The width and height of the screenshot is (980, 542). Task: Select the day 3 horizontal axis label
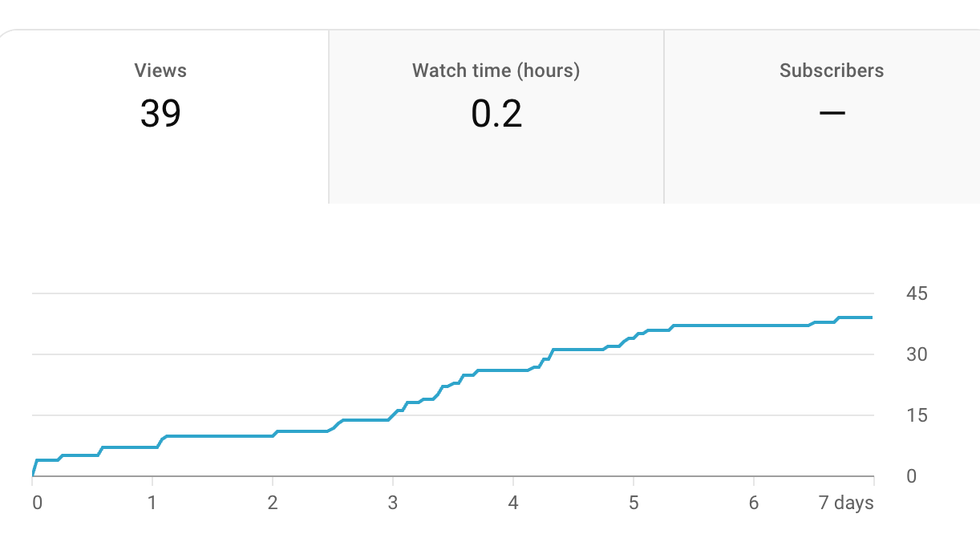point(393,504)
